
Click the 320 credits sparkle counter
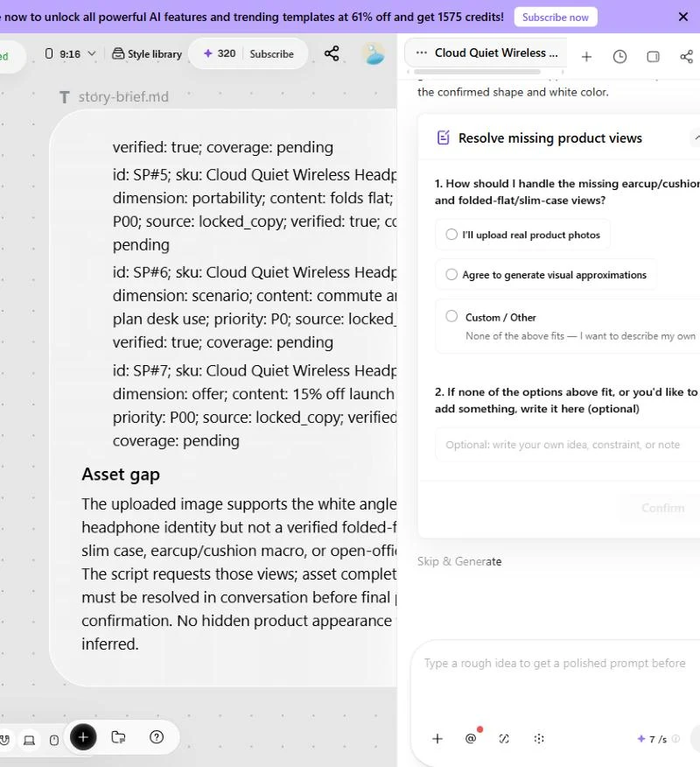pos(220,53)
